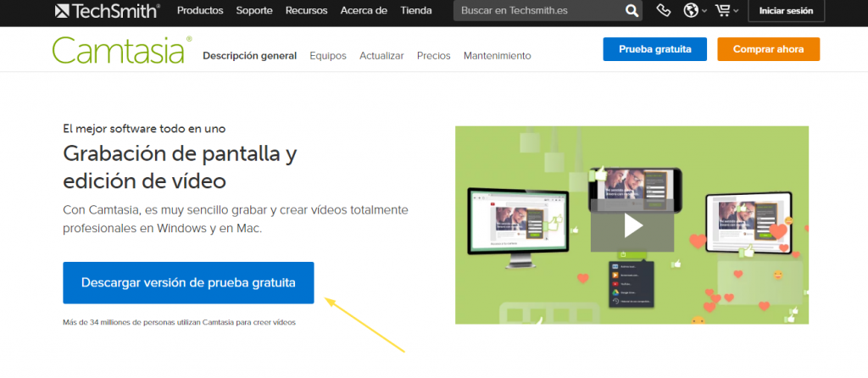Open the Mantenimiento tab

coord(497,55)
